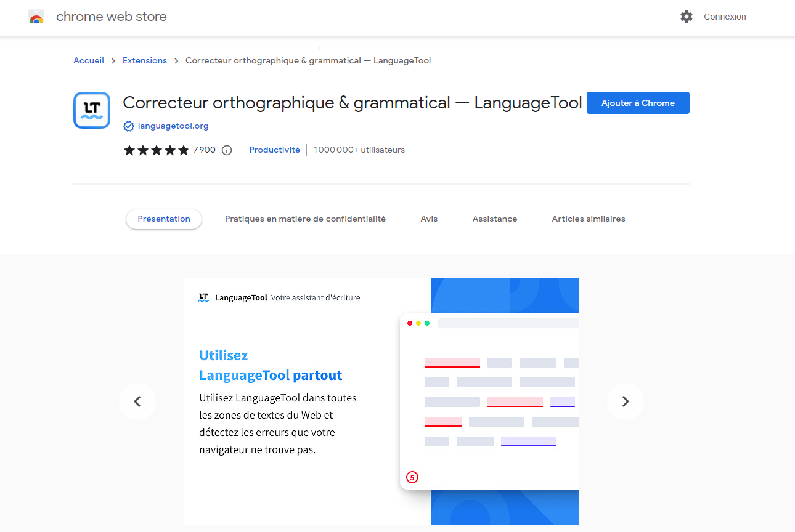Click the chrome web store title text
Image resolution: width=795 pixels, height=532 pixels.
(112, 17)
